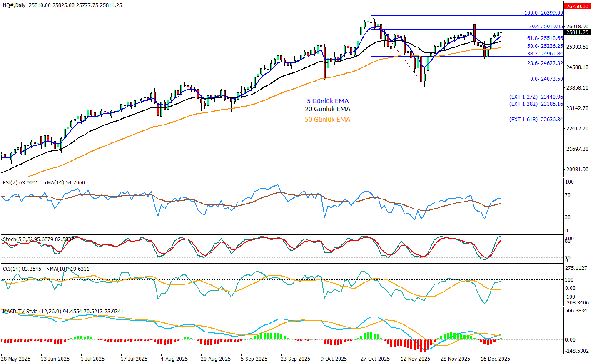Click the 61.8 Fibonacci label 25510.66
The image size is (593, 364).
(545, 38)
